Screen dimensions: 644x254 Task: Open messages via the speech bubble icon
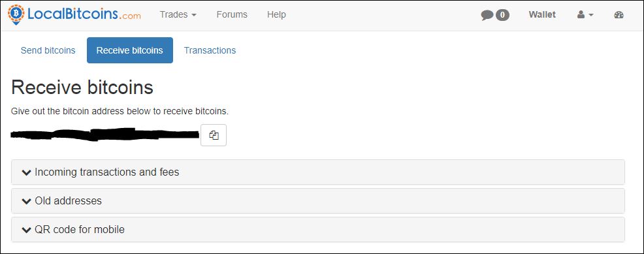[x=487, y=15]
